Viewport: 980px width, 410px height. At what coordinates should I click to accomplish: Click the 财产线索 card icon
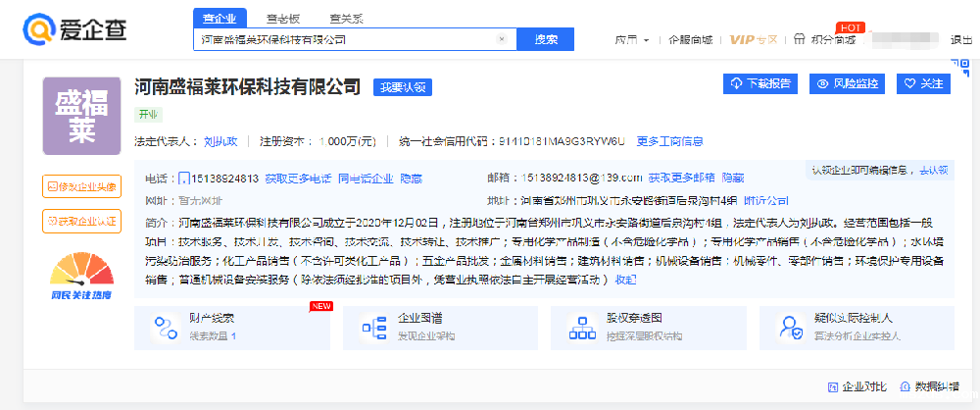tap(167, 328)
